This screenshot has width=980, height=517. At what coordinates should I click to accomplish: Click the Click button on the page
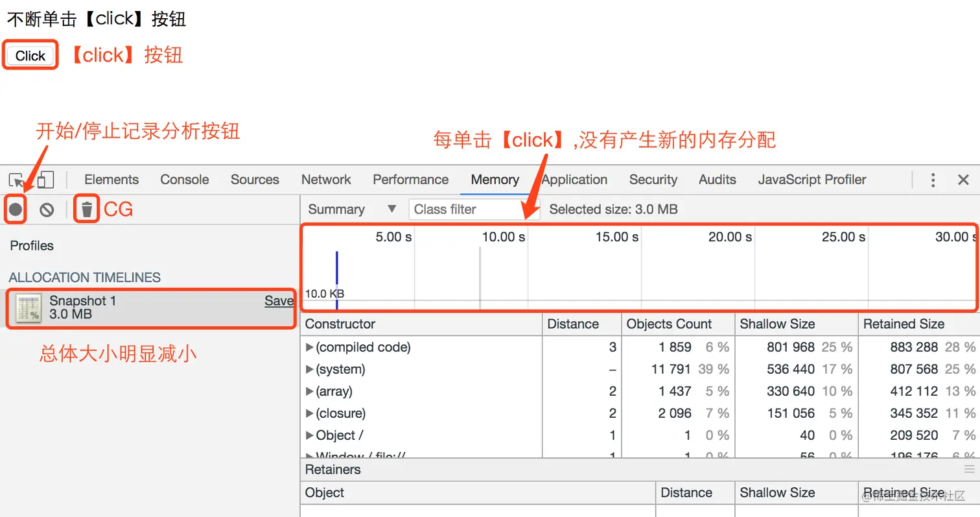[x=30, y=56]
